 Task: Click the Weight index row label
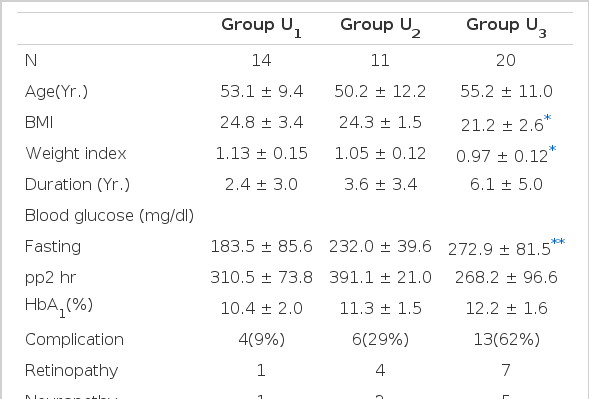[76, 153]
